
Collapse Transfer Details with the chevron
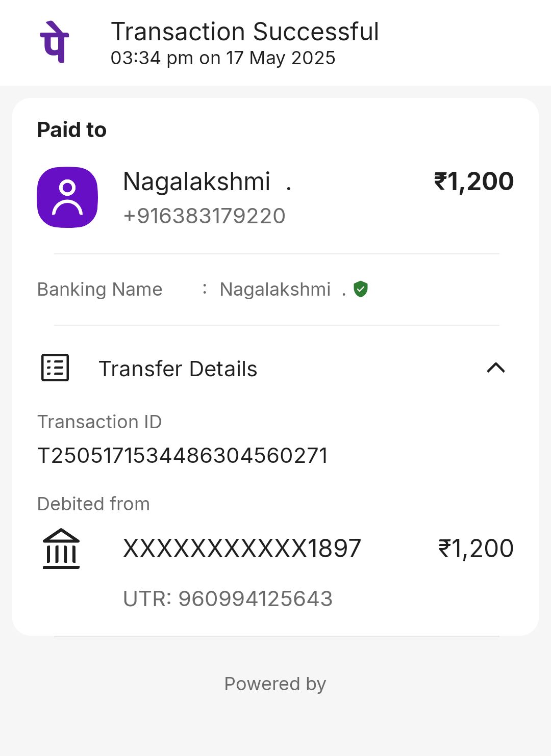click(x=496, y=368)
